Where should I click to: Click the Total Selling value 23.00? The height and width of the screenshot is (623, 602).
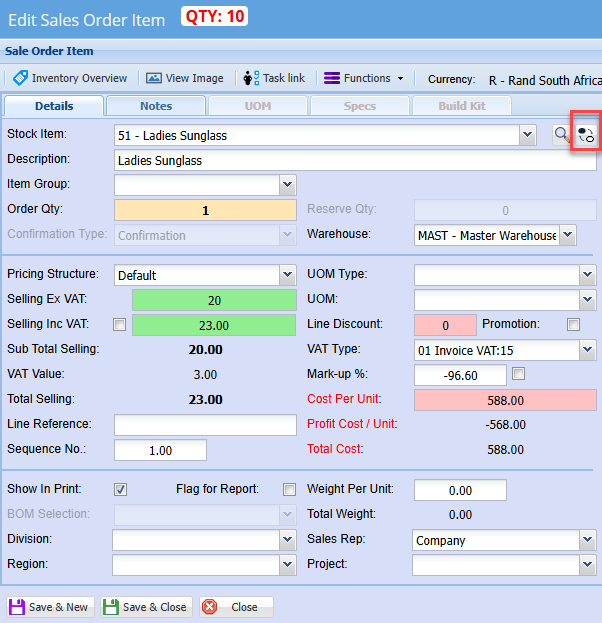point(205,399)
